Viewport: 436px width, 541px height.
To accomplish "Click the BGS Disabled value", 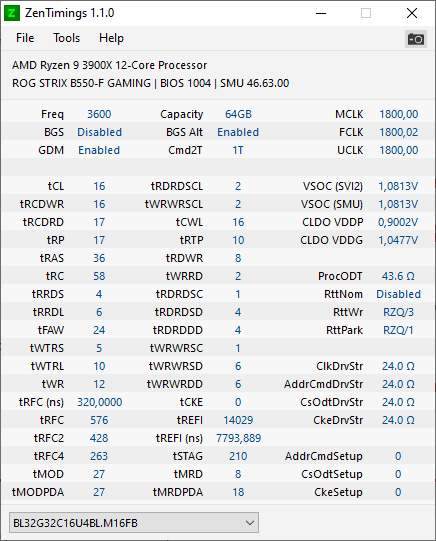I will (99, 132).
